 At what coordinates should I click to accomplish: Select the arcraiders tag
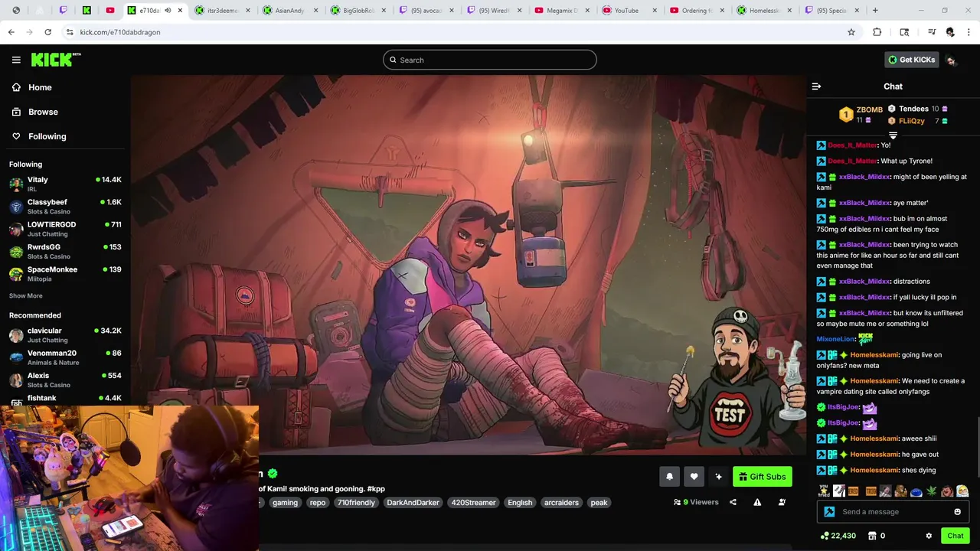(561, 503)
